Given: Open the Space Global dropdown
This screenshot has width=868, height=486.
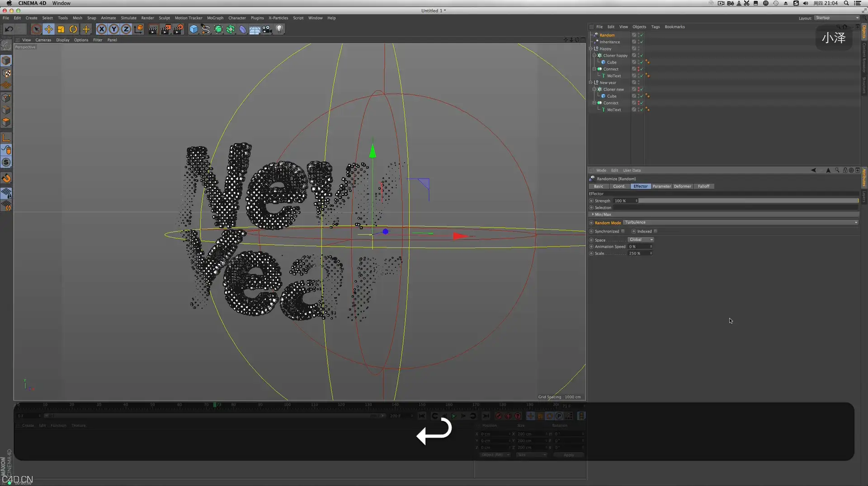Looking at the screenshot, I should tap(641, 240).
